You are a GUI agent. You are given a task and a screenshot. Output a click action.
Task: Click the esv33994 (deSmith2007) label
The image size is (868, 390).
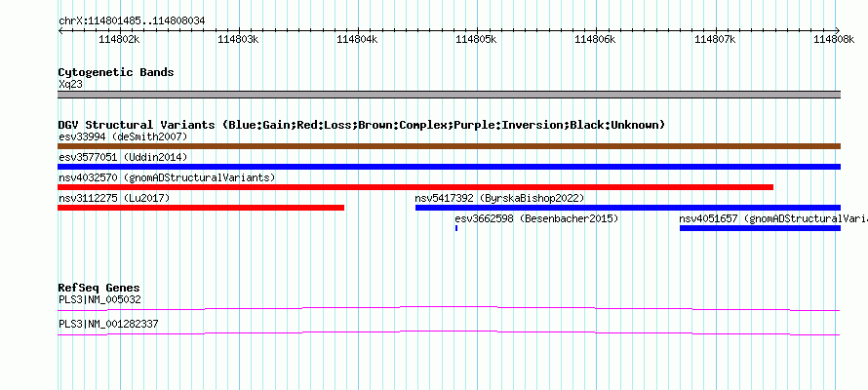(123, 136)
